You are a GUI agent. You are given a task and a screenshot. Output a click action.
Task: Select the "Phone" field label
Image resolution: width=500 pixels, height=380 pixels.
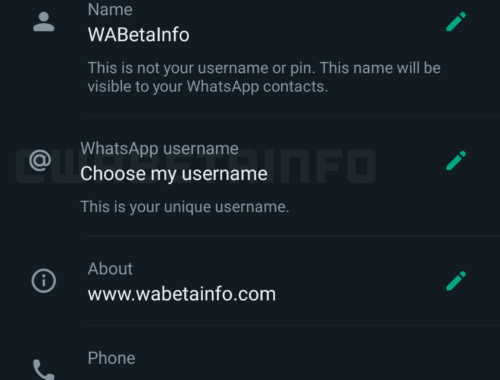click(111, 358)
